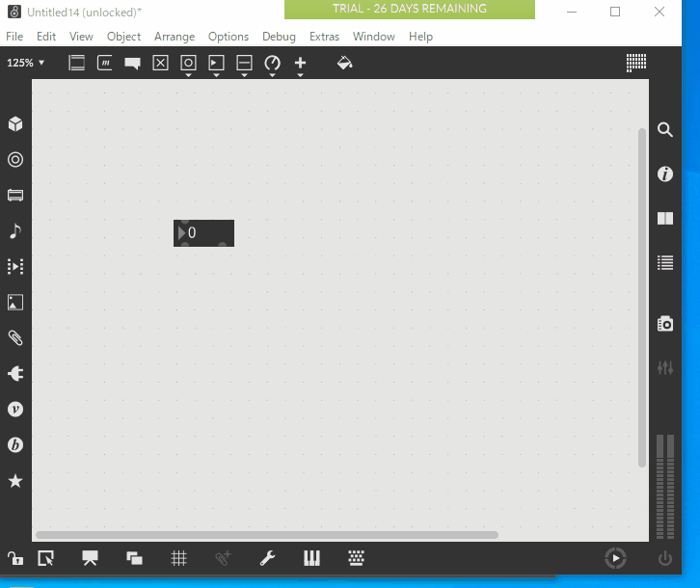Open the Snapshots camera icon
700x588 pixels.
pyautogui.click(x=665, y=324)
